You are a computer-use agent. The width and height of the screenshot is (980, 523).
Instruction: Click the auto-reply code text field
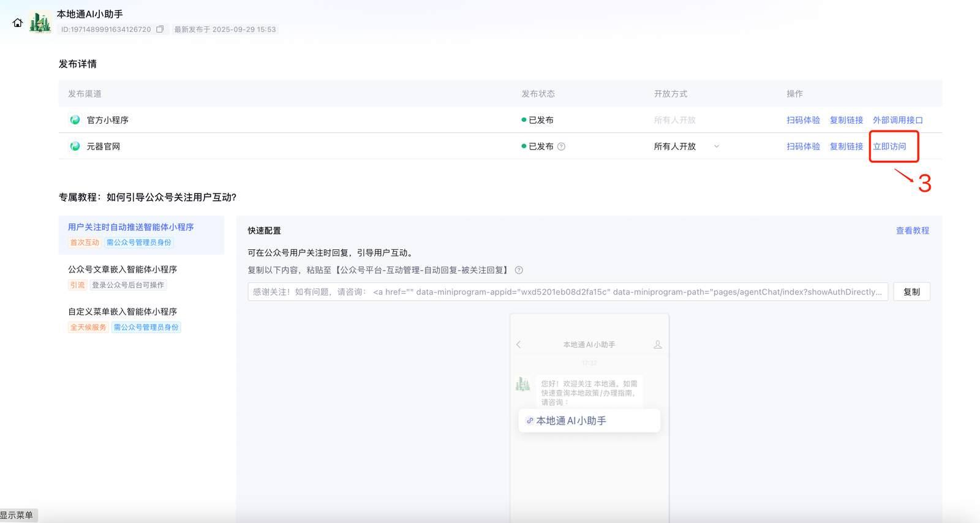click(x=567, y=292)
